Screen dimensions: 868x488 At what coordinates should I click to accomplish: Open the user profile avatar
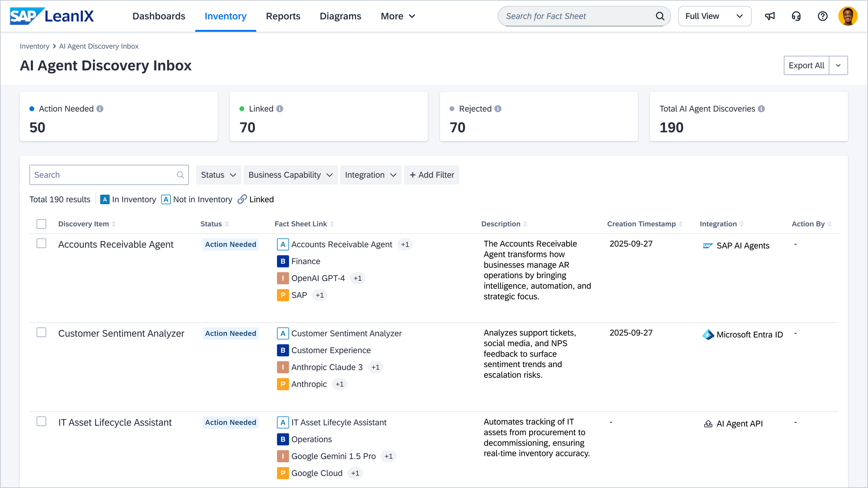point(848,16)
